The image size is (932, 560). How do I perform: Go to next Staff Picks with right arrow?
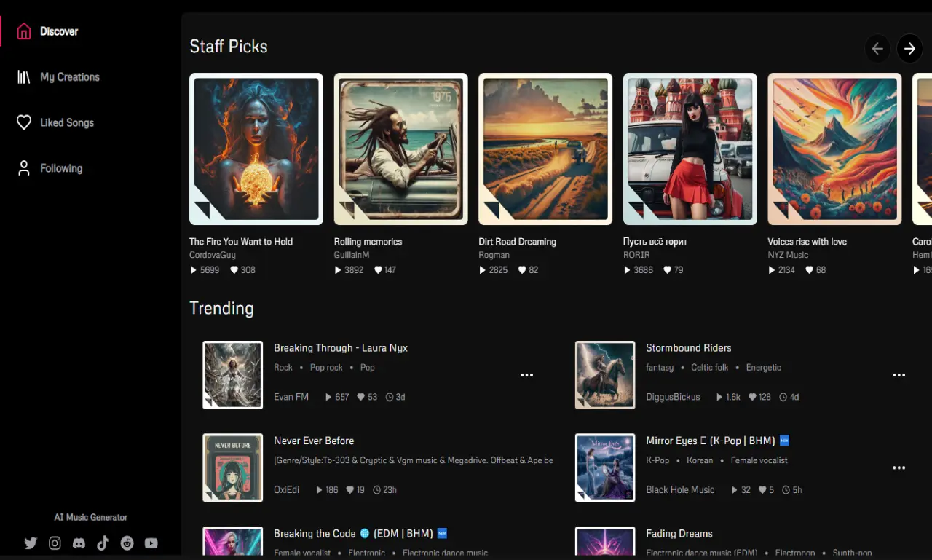(x=909, y=49)
